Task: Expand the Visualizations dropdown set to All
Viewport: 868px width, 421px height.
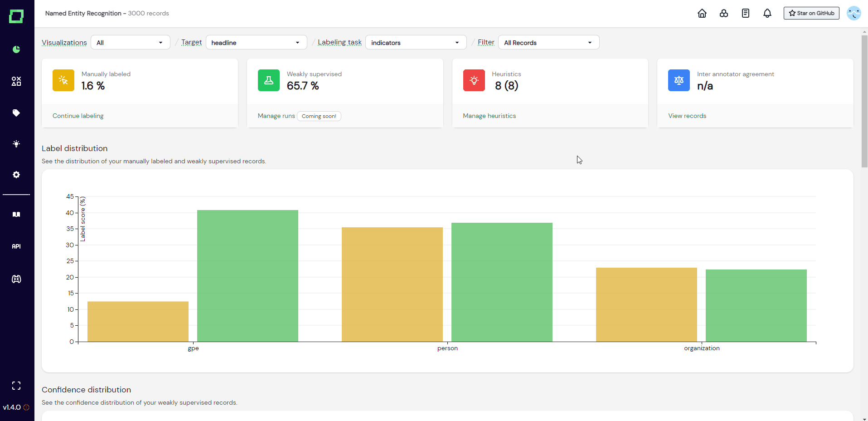Action: [131, 42]
